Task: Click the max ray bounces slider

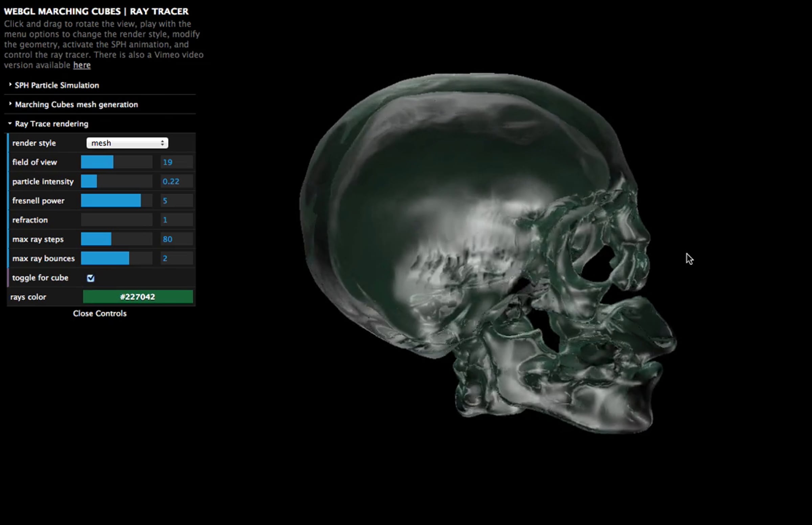Action: (x=116, y=258)
